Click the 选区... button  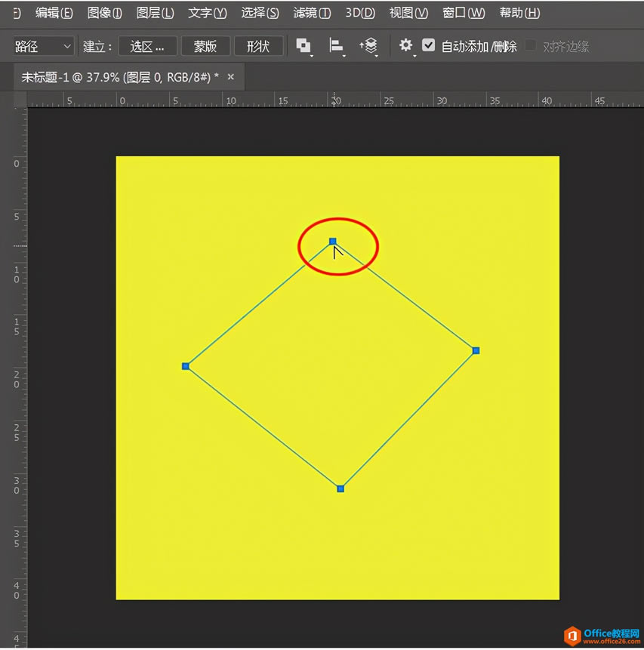[148, 46]
